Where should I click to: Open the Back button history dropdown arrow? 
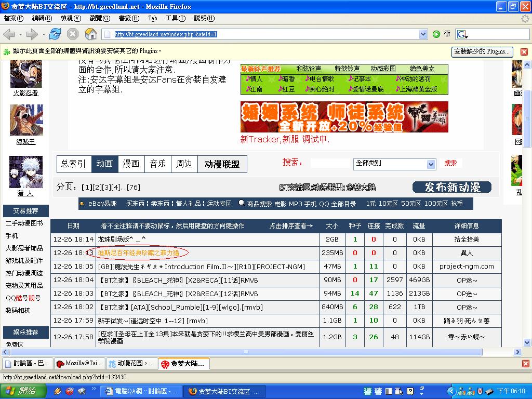coord(20,34)
